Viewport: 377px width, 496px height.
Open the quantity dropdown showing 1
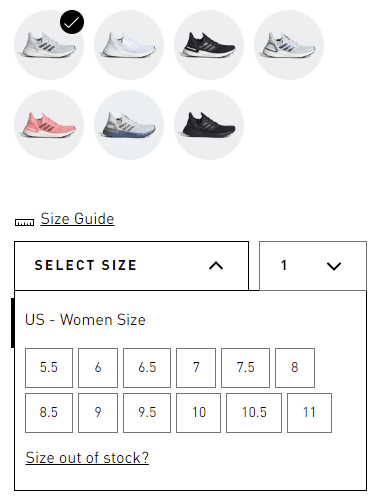(x=313, y=266)
